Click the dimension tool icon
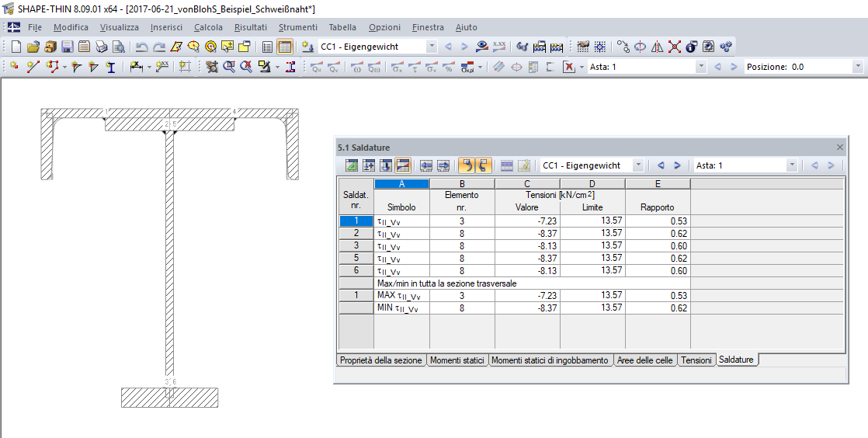The image size is (868, 438). click(x=136, y=67)
